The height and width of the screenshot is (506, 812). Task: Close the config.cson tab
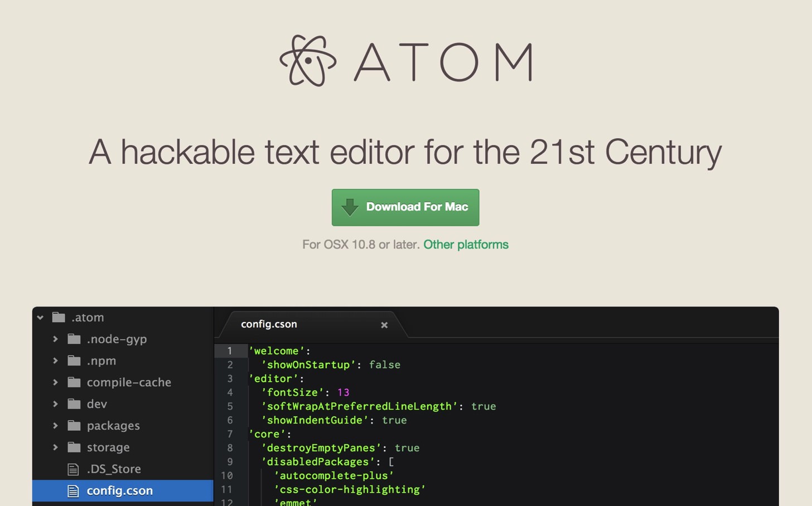(384, 325)
